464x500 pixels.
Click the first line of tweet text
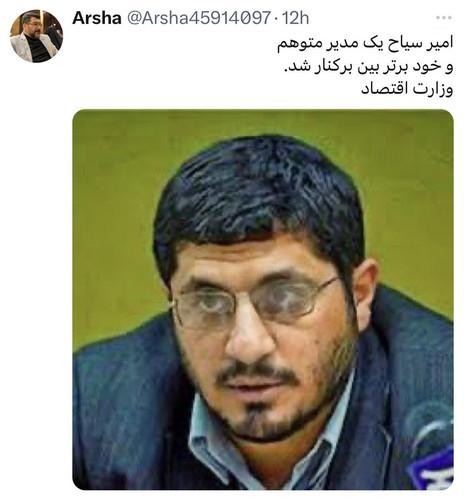click(x=365, y=43)
